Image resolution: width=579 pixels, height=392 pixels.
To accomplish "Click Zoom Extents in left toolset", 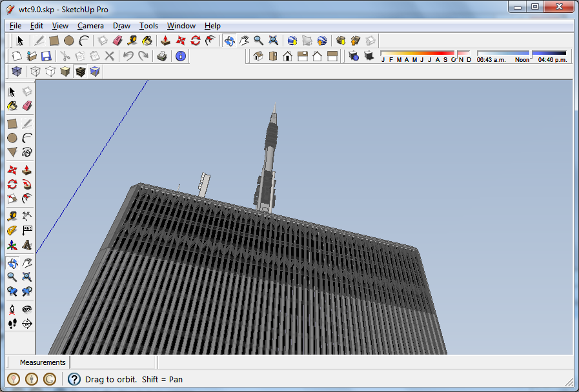I will (x=27, y=277).
